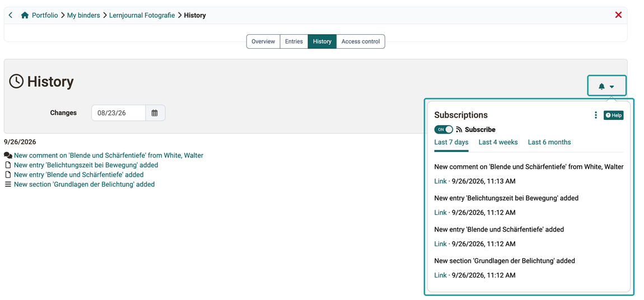Viewport: 644px width, 300px height.
Task: Click the page icon beside 'Belichtungszeit bei Bewegung'
Action: click(7, 165)
